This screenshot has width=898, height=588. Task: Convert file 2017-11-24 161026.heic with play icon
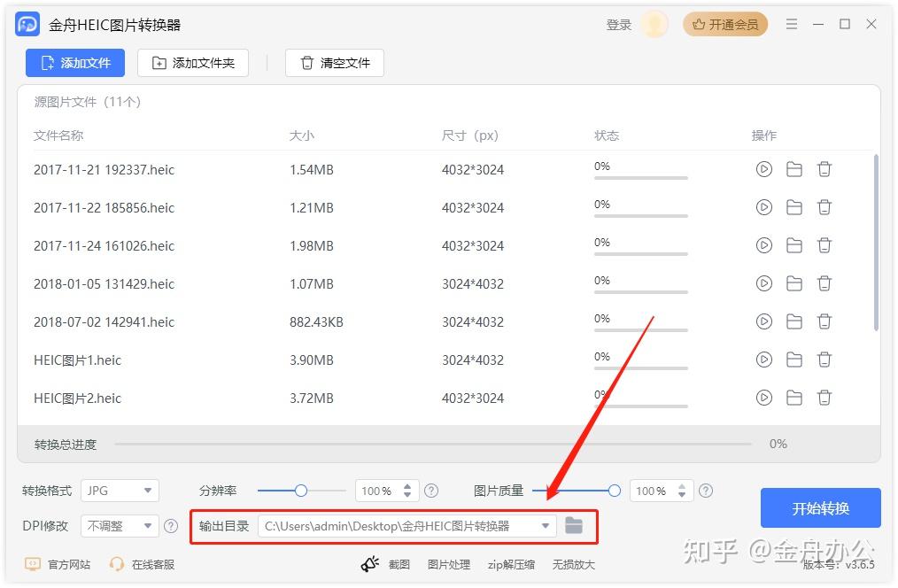764,245
